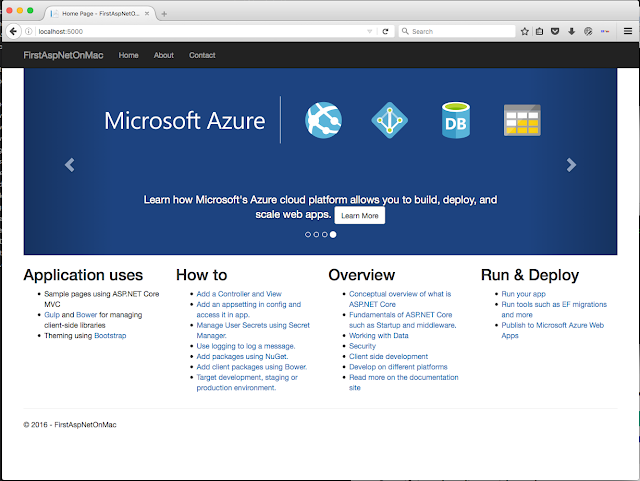Reload the page with refresh icon
This screenshot has width=640, height=481.
(x=385, y=31)
